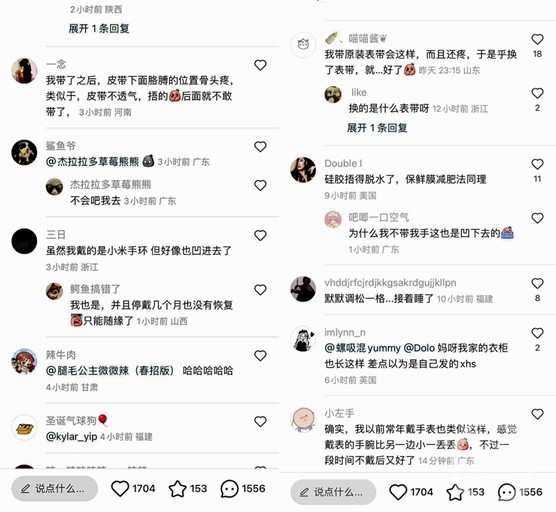The height and width of the screenshot is (512, 556).
Task: Tap the post like heart in the left bottom bar
Action: click(120, 489)
